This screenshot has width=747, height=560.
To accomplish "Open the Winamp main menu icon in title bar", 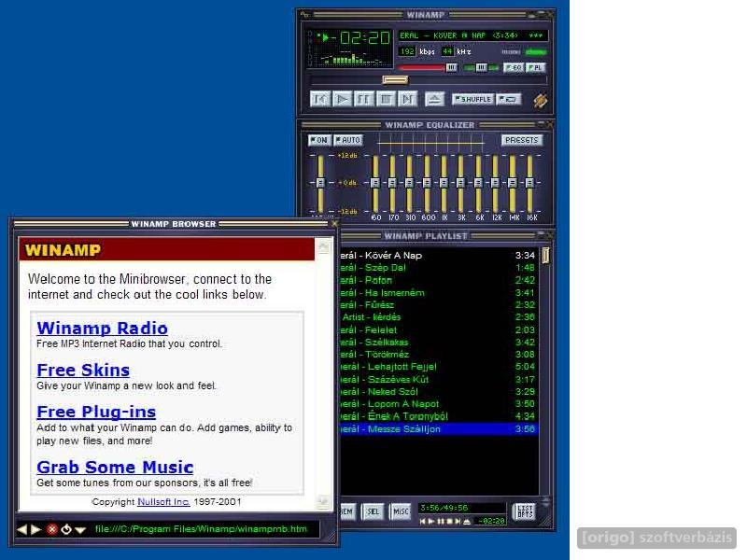I will [305, 14].
